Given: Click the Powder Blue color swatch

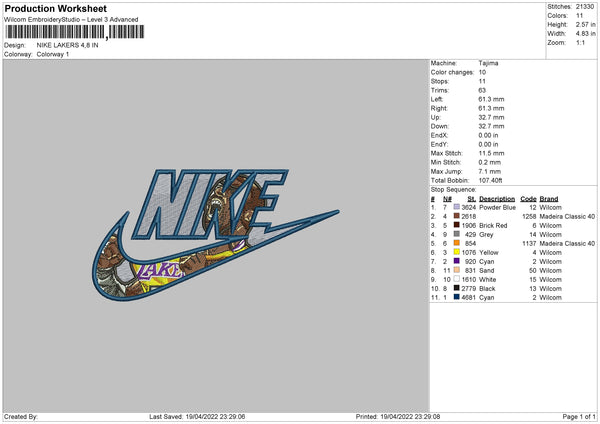Looking at the screenshot, I should [457, 207].
